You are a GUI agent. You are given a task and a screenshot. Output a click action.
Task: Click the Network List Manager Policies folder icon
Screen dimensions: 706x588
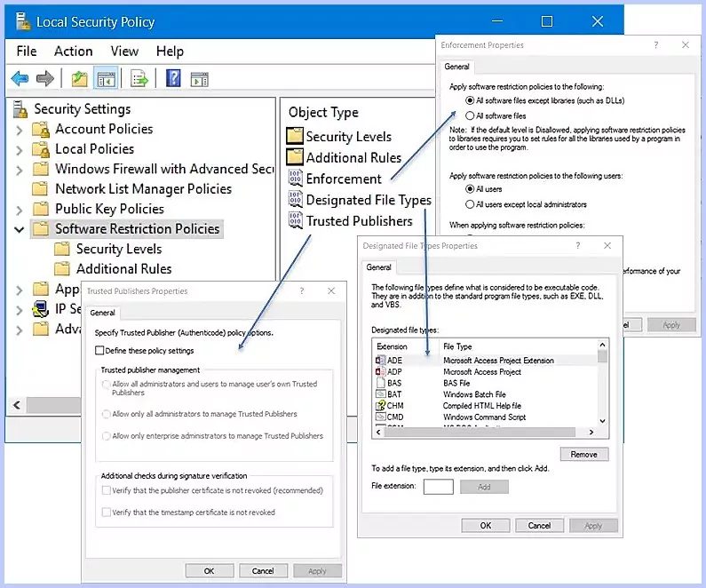40,188
